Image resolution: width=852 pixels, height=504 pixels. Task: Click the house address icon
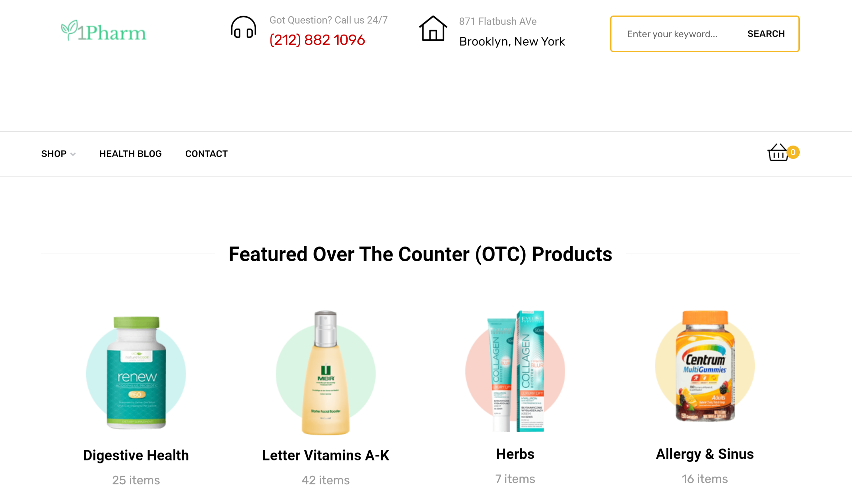coord(432,29)
